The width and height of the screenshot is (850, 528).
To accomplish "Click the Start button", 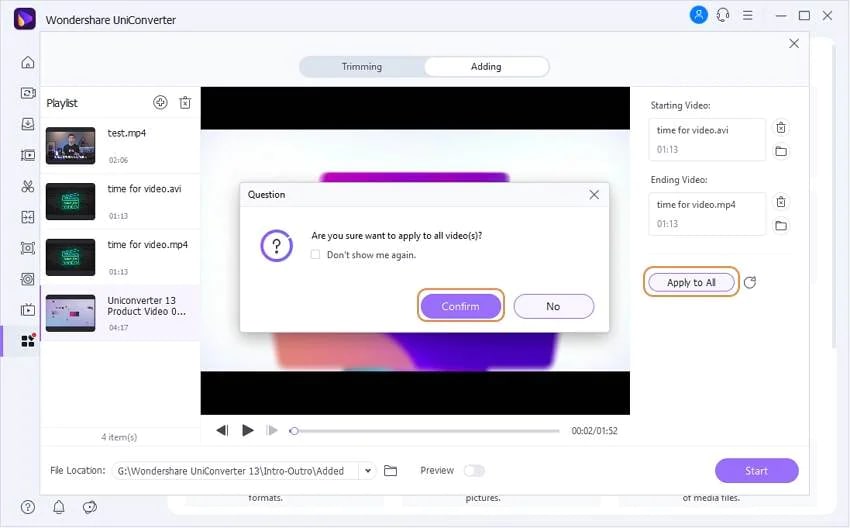I will (756, 471).
